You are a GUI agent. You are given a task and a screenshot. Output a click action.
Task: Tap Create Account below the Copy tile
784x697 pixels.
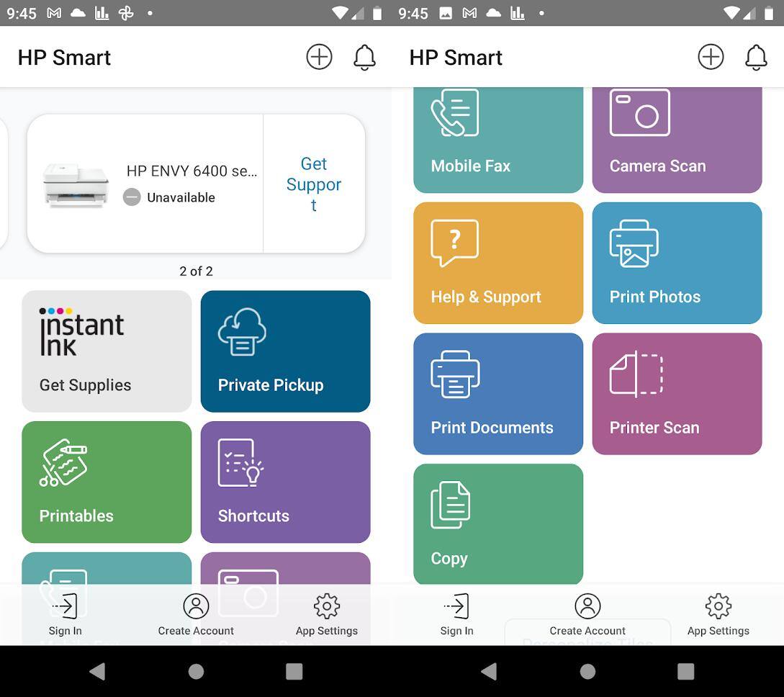tap(587, 614)
